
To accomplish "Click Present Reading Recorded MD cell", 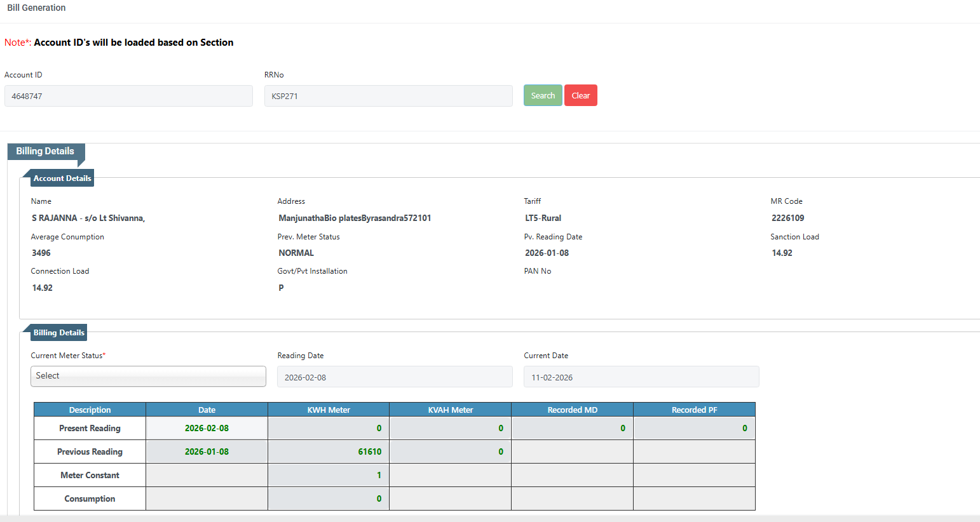I will (572, 429).
